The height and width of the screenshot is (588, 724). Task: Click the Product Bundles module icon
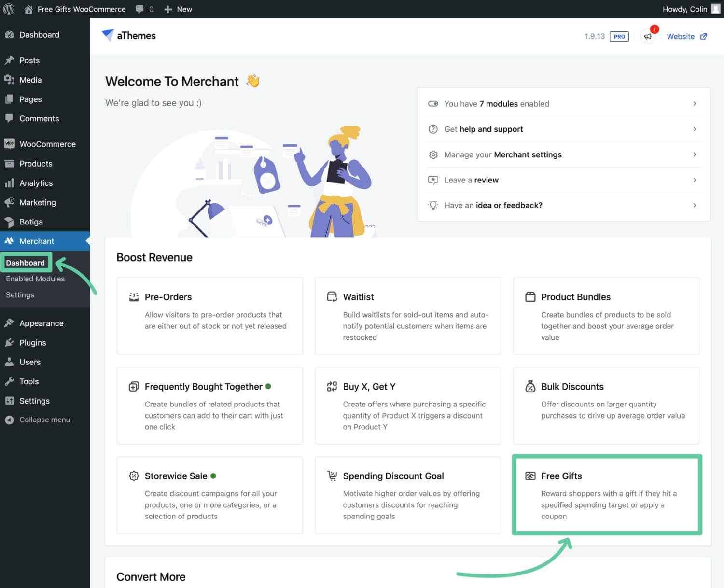(530, 297)
